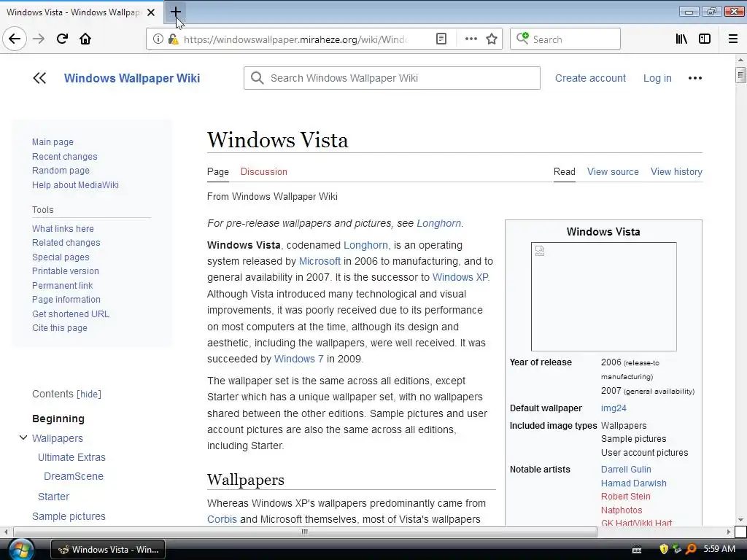This screenshot has height=560, width=747.
Task: Click Cite this page
Action: [60, 328]
